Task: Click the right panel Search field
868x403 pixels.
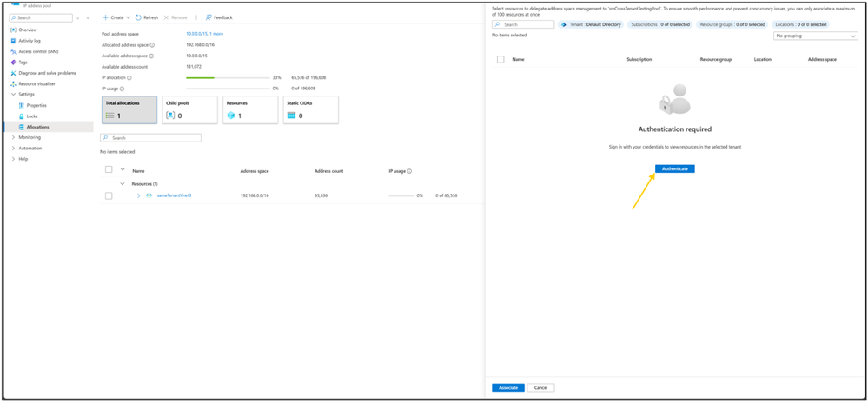Action: pyautogui.click(x=523, y=25)
